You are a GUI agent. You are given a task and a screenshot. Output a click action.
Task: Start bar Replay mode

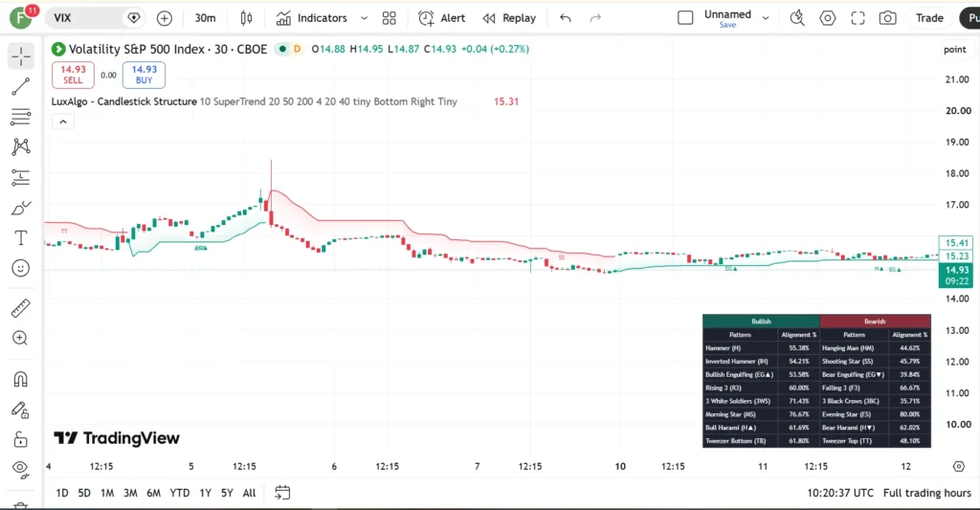(509, 18)
